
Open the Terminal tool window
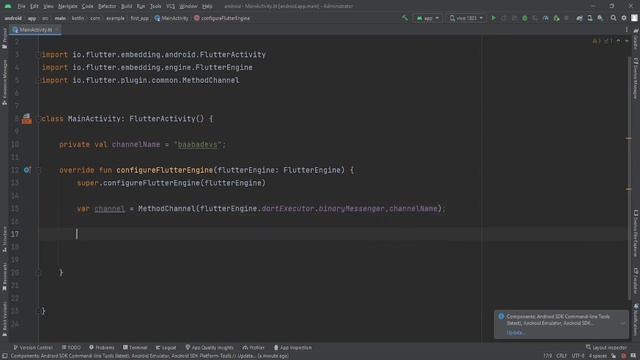pos(135,347)
